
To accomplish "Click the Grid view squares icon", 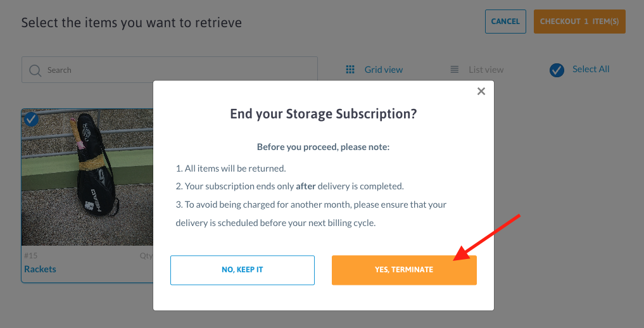I will click(350, 70).
